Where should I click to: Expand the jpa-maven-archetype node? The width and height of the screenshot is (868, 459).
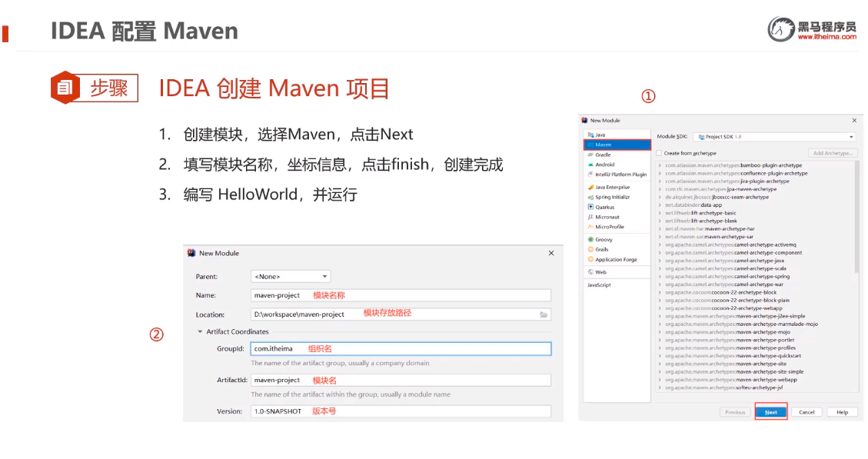[660, 189]
